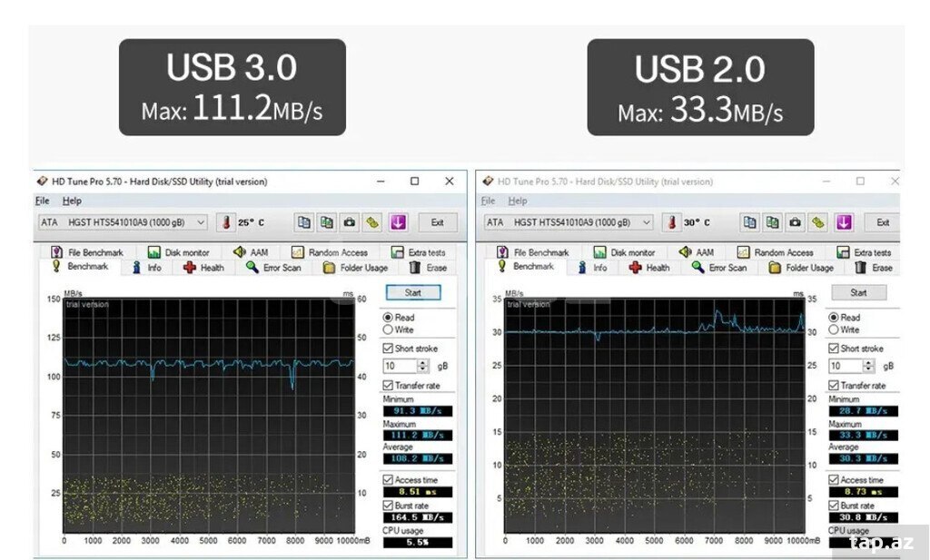This screenshot has height=560, width=930.
Task: Open File menu in left HD Tune window
Action: point(42,201)
